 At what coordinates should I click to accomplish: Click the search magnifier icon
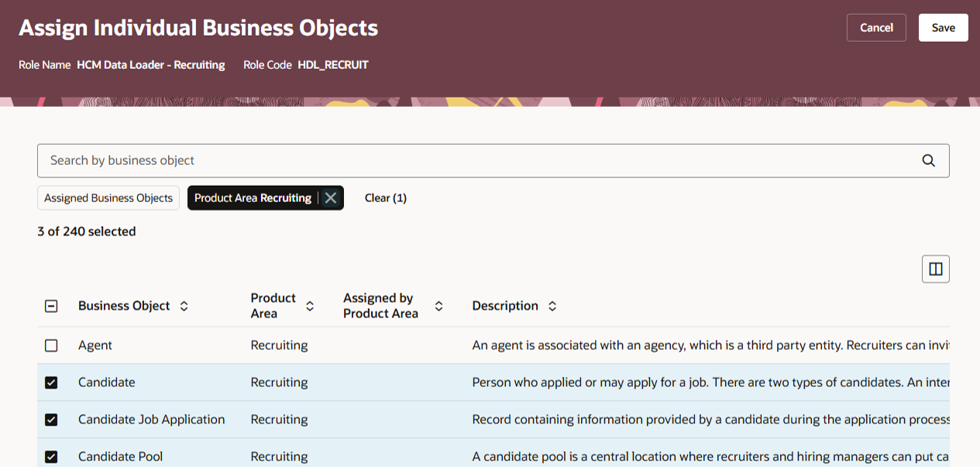click(928, 160)
